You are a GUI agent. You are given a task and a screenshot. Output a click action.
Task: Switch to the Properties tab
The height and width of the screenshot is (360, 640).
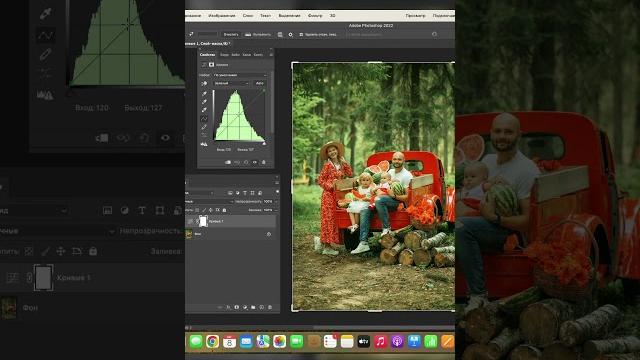coord(207,55)
